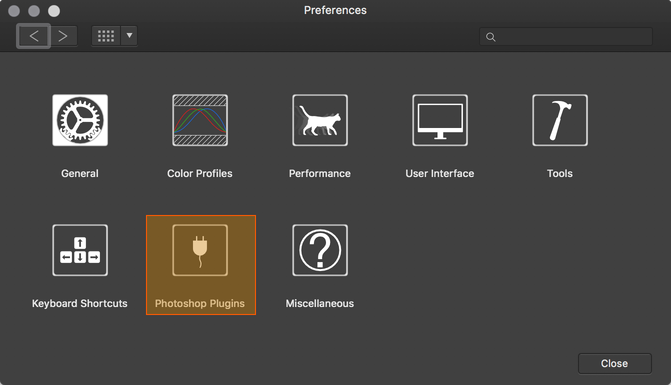Close the Preferences dialog
Screen dimensions: 671x385
615,364
